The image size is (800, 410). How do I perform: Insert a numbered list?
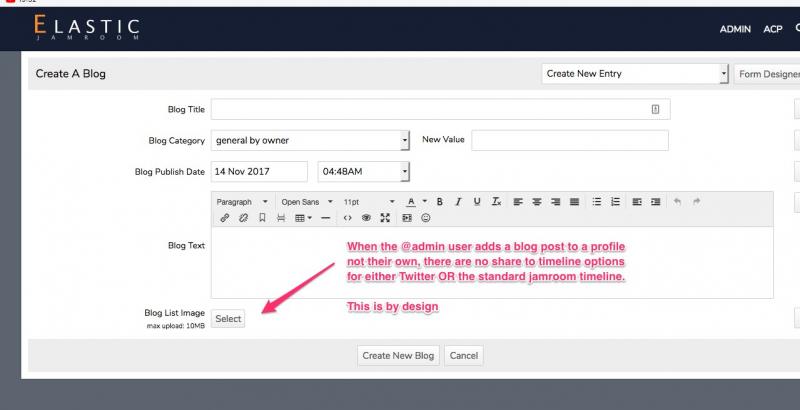point(616,201)
